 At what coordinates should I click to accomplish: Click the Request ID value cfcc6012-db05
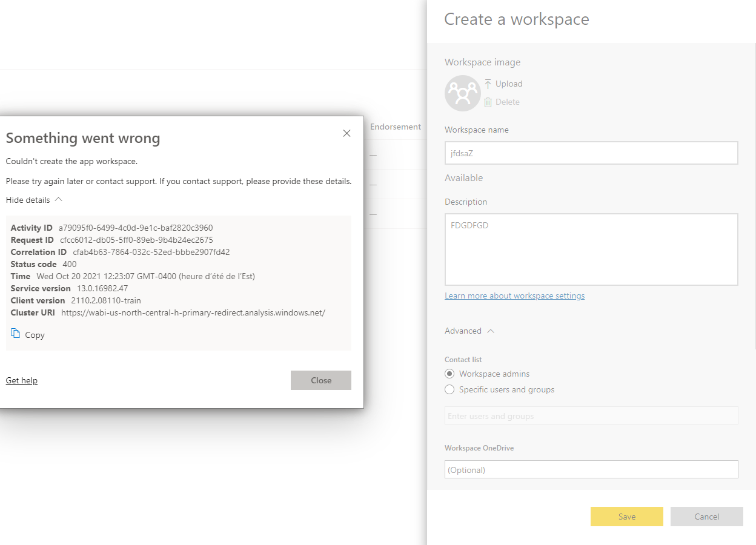click(x=136, y=240)
